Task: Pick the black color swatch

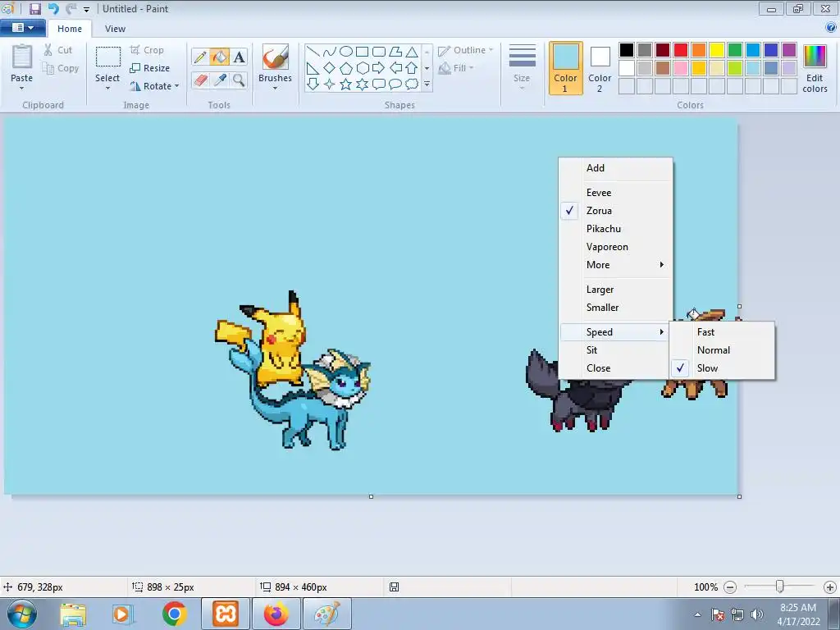Action: 627,50
